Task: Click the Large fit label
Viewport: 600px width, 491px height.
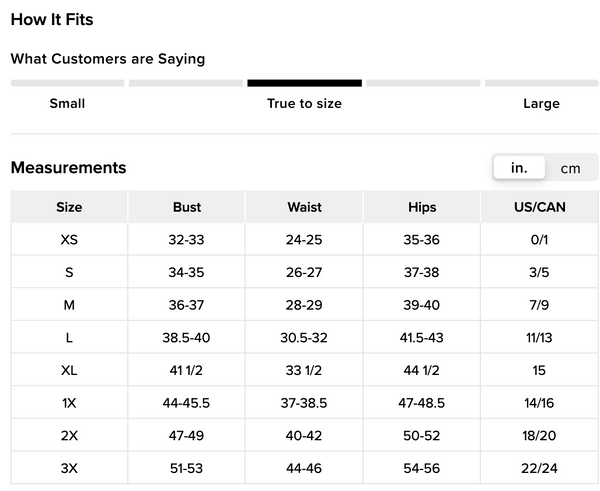Action: 541,104
